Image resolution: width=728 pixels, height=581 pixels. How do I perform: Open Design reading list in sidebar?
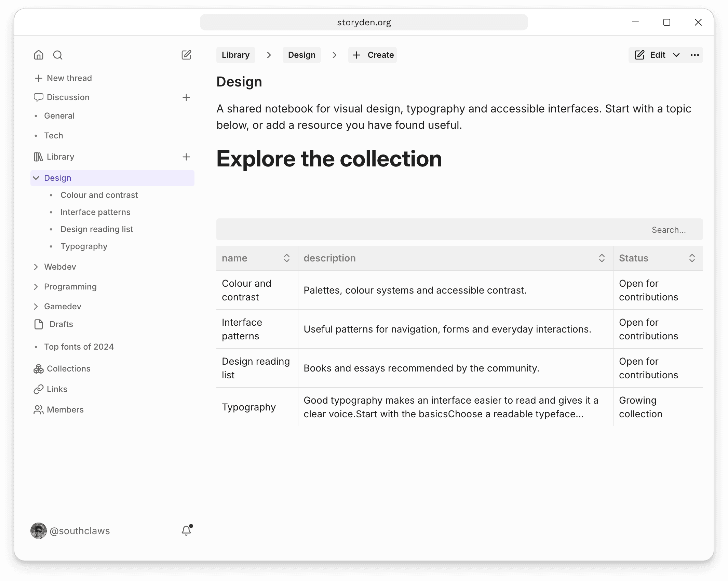[97, 229]
